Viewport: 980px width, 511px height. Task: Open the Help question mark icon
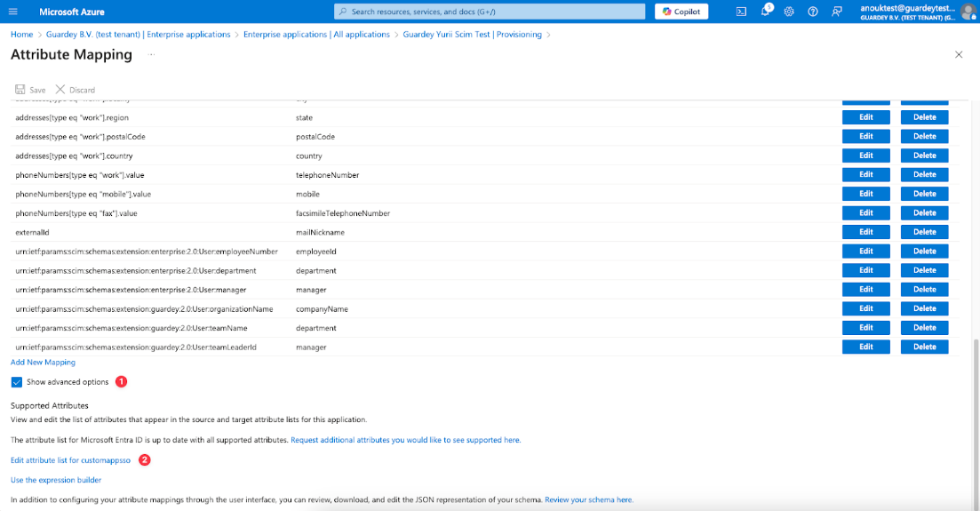[x=812, y=12]
